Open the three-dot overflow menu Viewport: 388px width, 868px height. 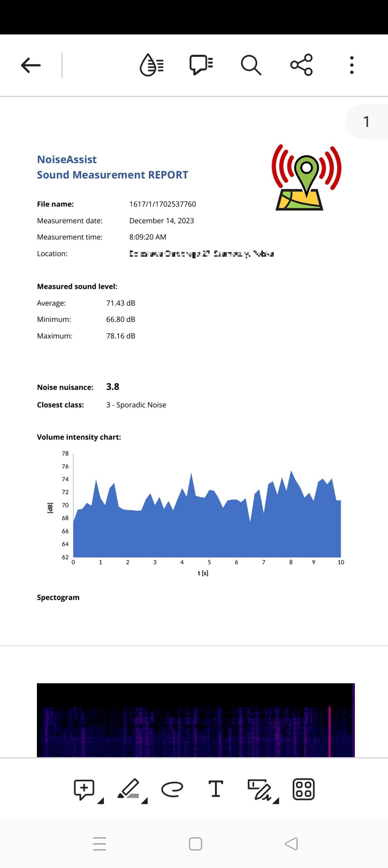tap(352, 65)
